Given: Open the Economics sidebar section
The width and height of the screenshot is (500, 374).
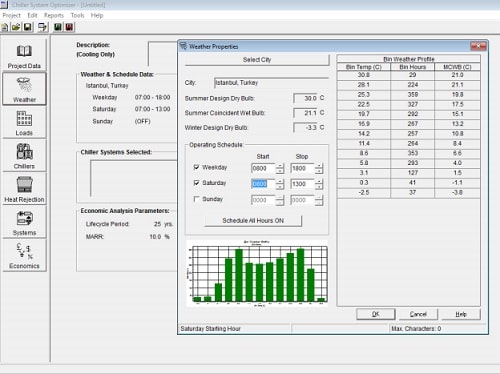Looking at the screenshot, I should [24, 255].
